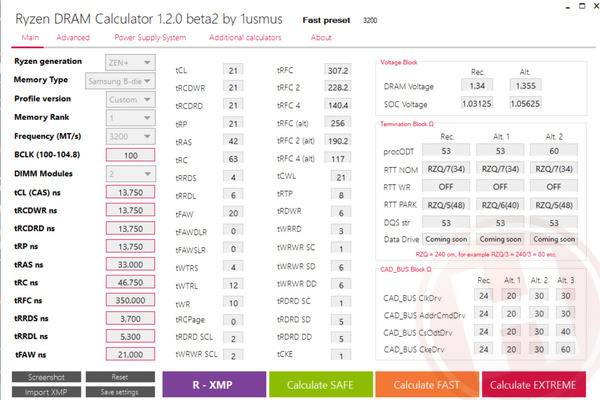Click RTT NOM Rec. RZQ/7(34) value

(446, 169)
